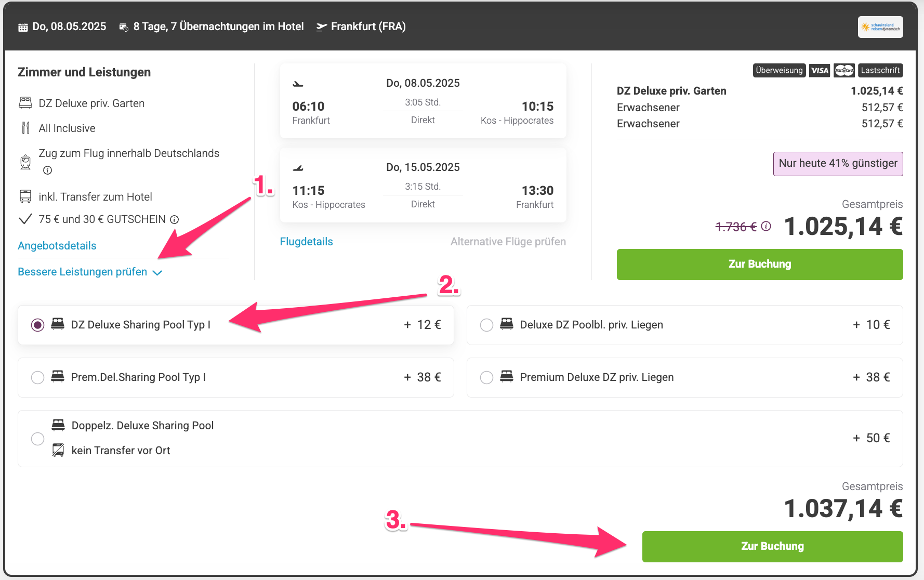Viewport: 924px width, 580px height.
Task: Open the Flugdetails link
Action: tap(306, 242)
